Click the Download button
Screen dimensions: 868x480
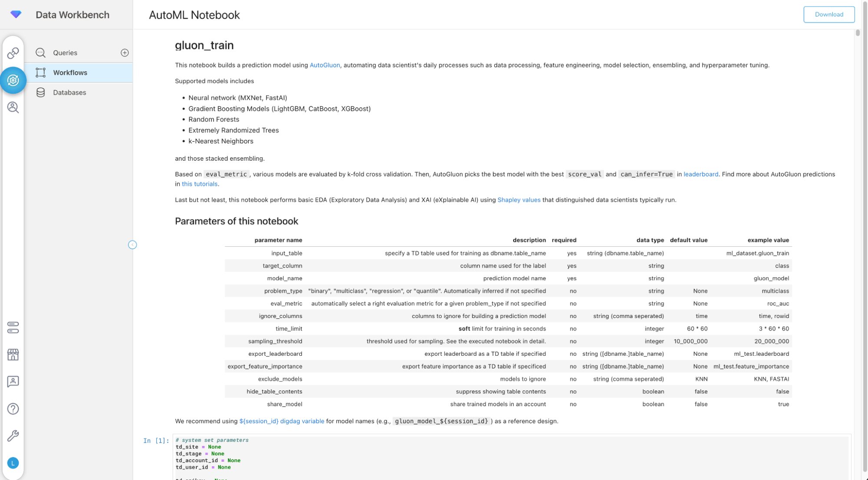tap(828, 14)
